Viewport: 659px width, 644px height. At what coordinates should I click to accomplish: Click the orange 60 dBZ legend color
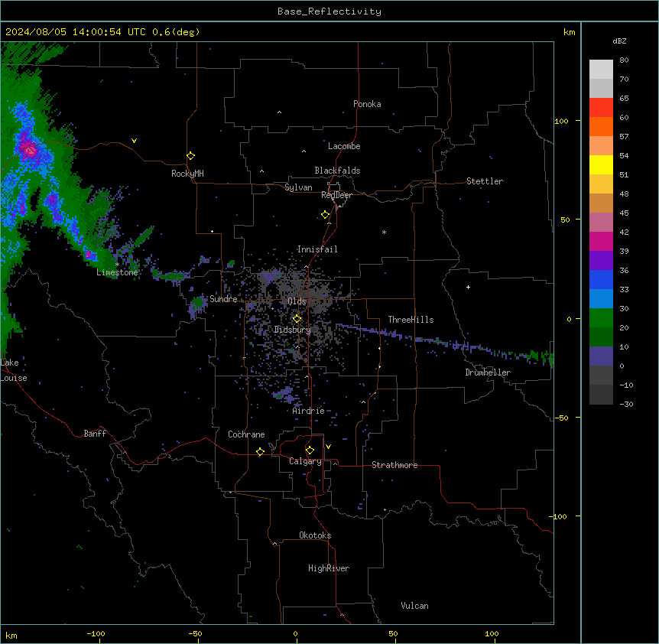pos(601,126)
